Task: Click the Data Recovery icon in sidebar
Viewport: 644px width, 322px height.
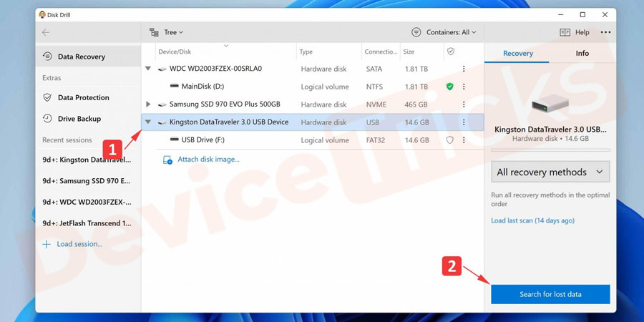Action: [47, 57]
